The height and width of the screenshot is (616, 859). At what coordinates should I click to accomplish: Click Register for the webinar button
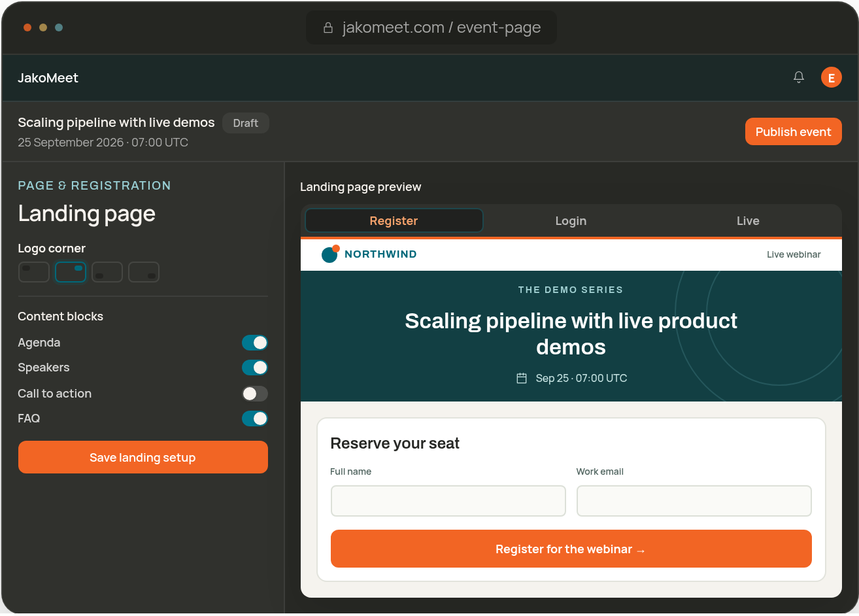click(x=571, y=549)
